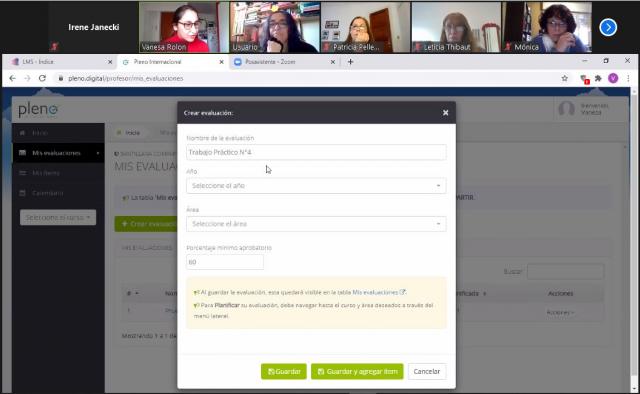Open the Chrome profile avatar
This screenshot has height=394, width=640.
pyautogui.click(x=613, y=78)
